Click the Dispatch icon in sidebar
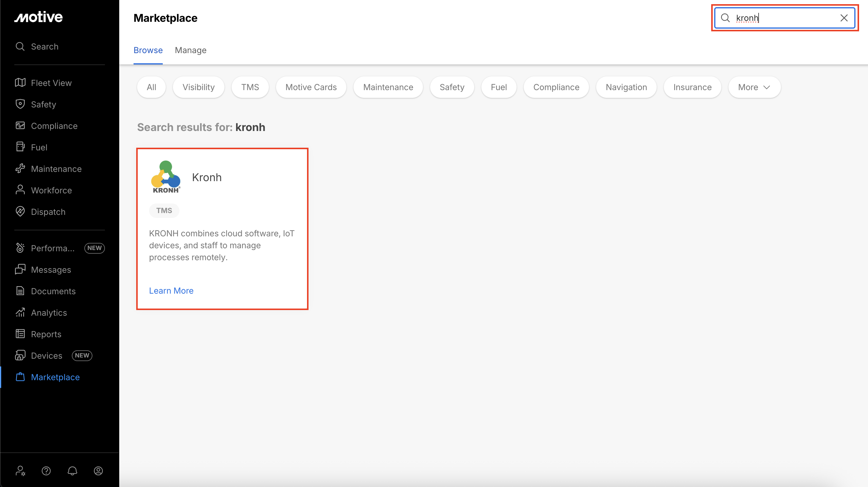868x487 pixels. click(x=20, y=212)
